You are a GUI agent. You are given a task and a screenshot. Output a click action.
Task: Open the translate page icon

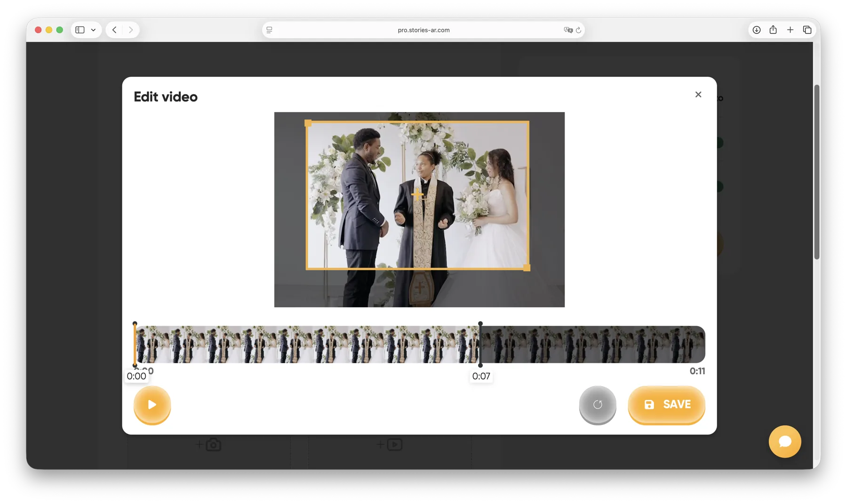point(568,30)
